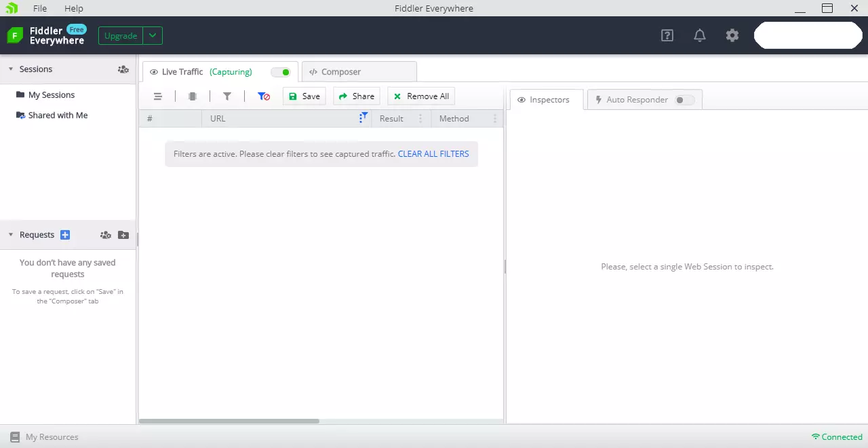Add new request with blue plus icon
Image resolution: width=868 pixels, height=448 pixels.
(x=65, y=235)
